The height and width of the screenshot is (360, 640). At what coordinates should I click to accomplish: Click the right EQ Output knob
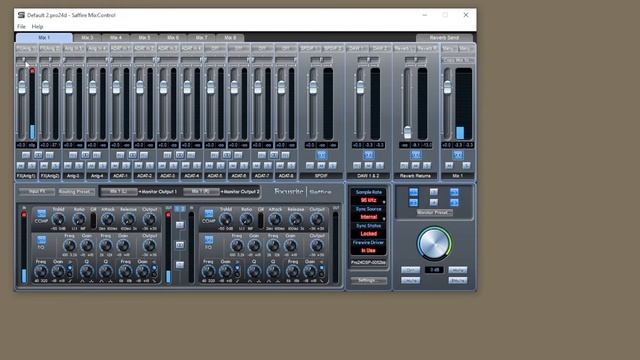[x=317, y=246]
